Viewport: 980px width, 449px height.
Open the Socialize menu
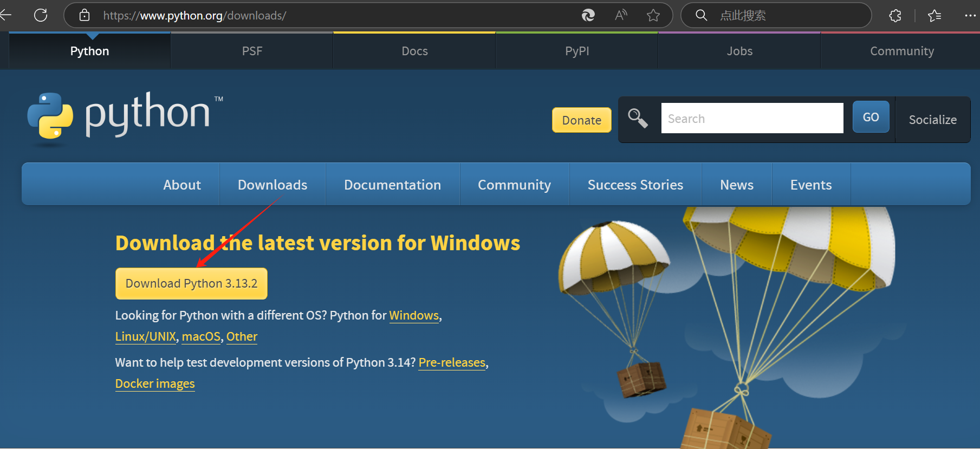point(933,120)
